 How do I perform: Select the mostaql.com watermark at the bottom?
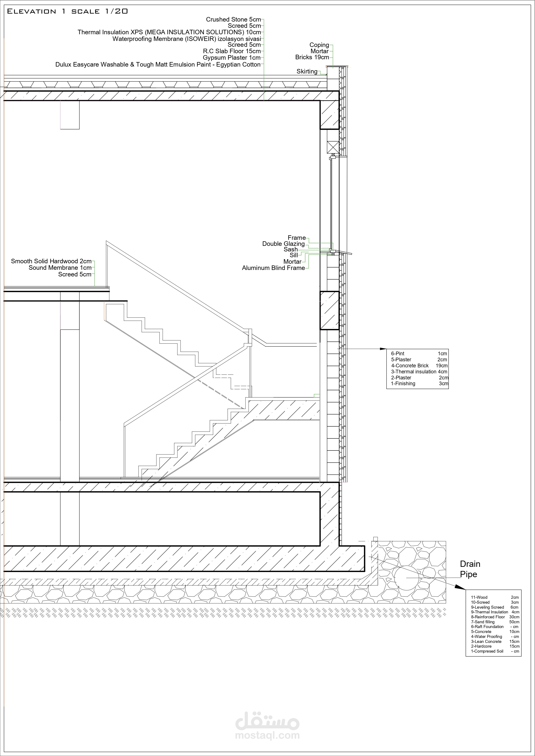coord(267,735)
